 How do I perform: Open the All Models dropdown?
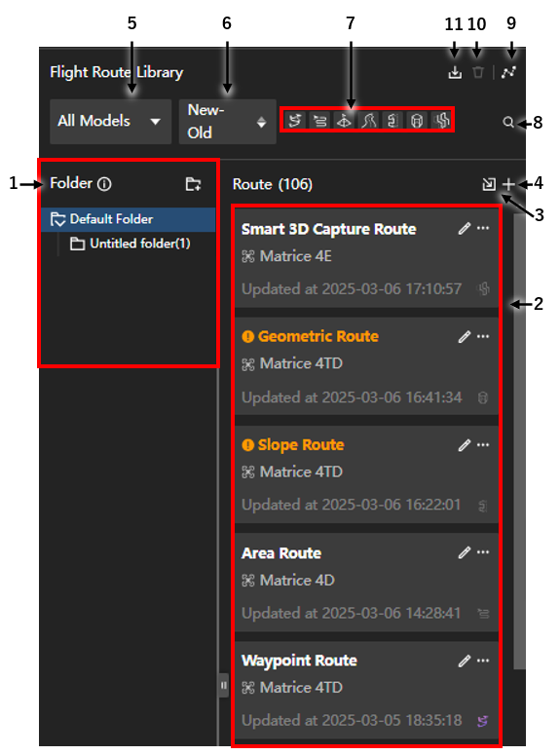(111, 122)
